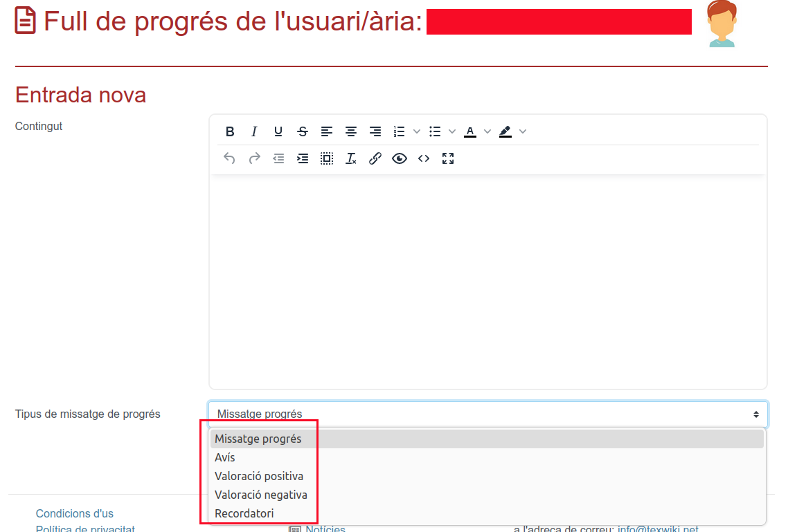
Task: Click the document icon beside page title
Action: 25,20
